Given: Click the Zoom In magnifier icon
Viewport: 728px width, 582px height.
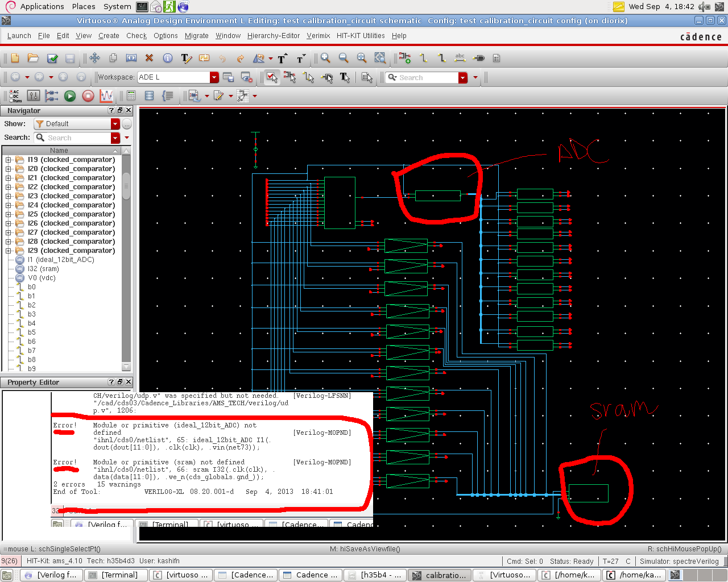Looking at the screenshot, I should point(325,58).
